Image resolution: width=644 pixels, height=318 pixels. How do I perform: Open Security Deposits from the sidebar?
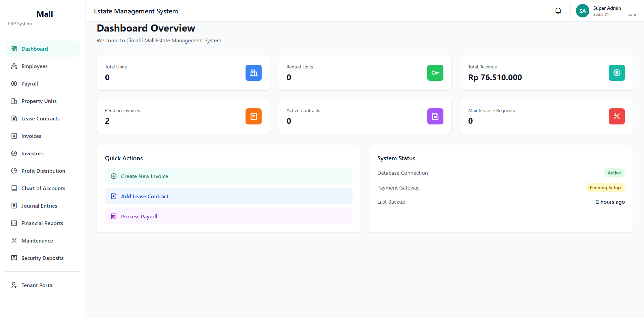click(x=42, y=258)
